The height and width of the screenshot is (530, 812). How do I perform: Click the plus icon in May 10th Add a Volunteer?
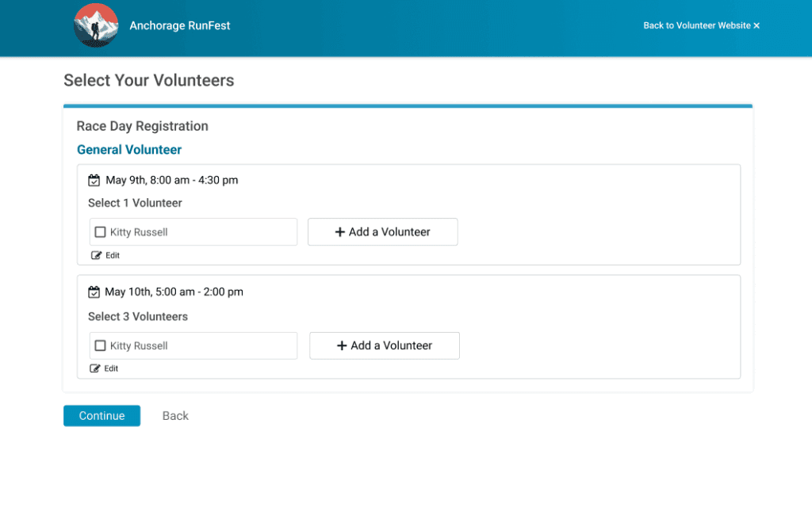pyautogui.click(x=342, y=346)
